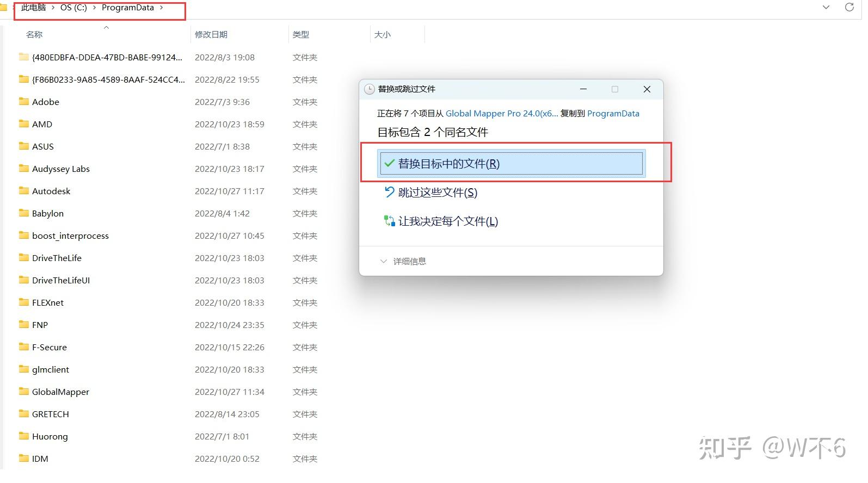Select the {F86B0233-9A85 folder icon
This screenshot has height=483, width=868.
[23, 79]
